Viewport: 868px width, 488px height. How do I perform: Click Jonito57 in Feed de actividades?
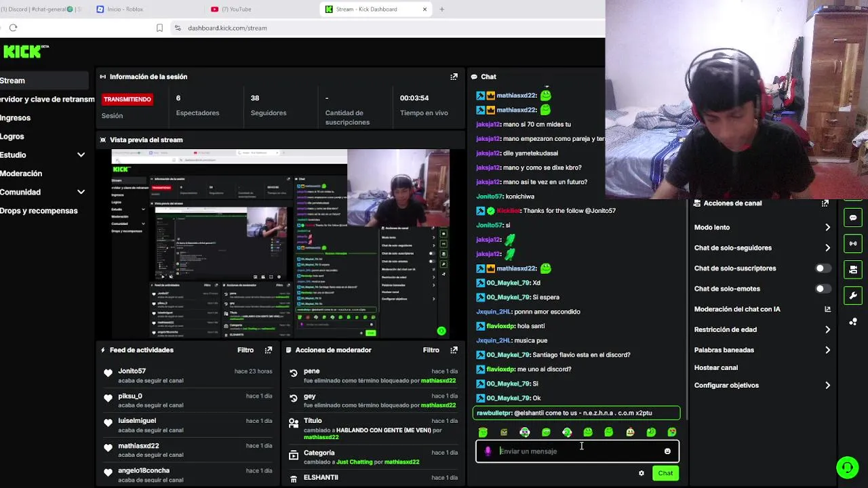[x=132, y=371]
